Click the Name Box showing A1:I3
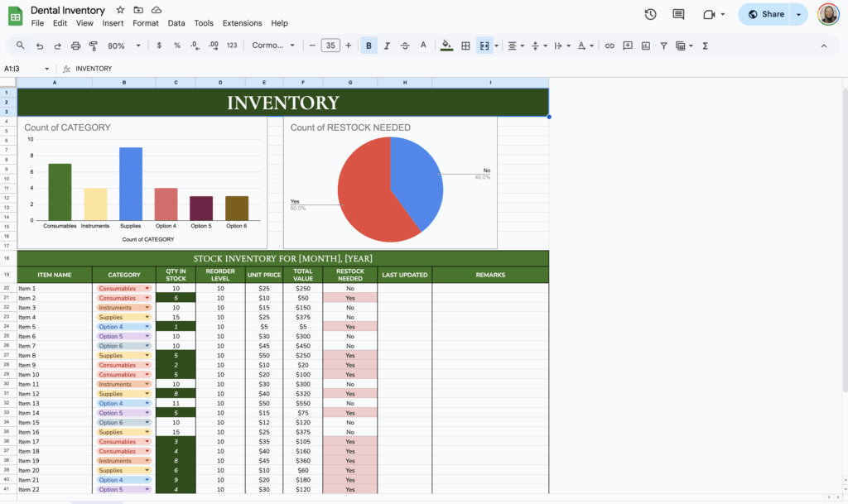 click(x=25, y=69)
